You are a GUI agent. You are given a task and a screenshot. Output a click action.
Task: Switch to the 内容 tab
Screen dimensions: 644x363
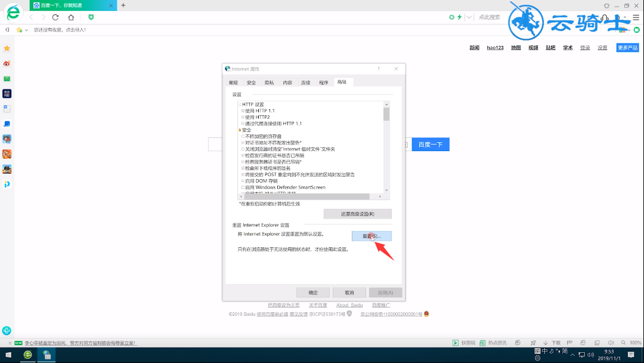287,82
